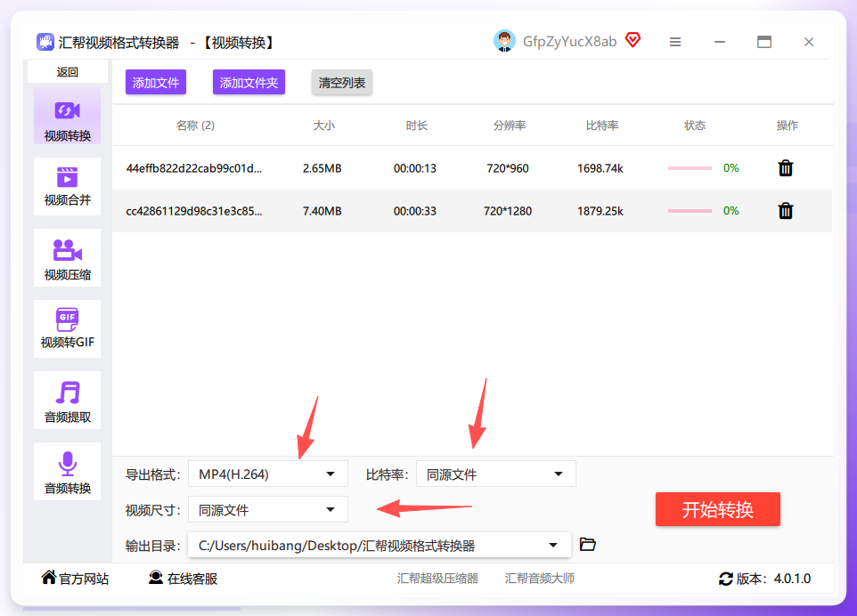Image resolution: width=857 pixels, height=616 pixels.
Task: Click the 添加文件夹 button
Action: pyautogui.click(x=249, y=83)
